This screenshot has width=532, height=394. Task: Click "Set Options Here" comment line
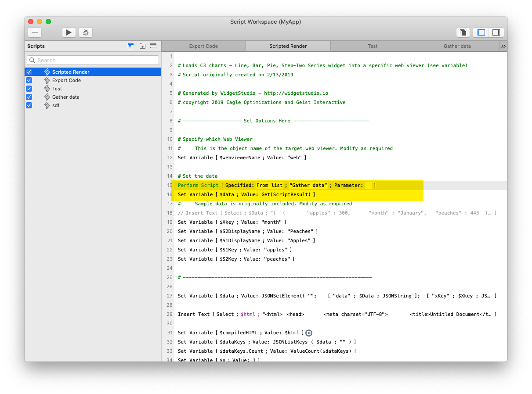273,121
